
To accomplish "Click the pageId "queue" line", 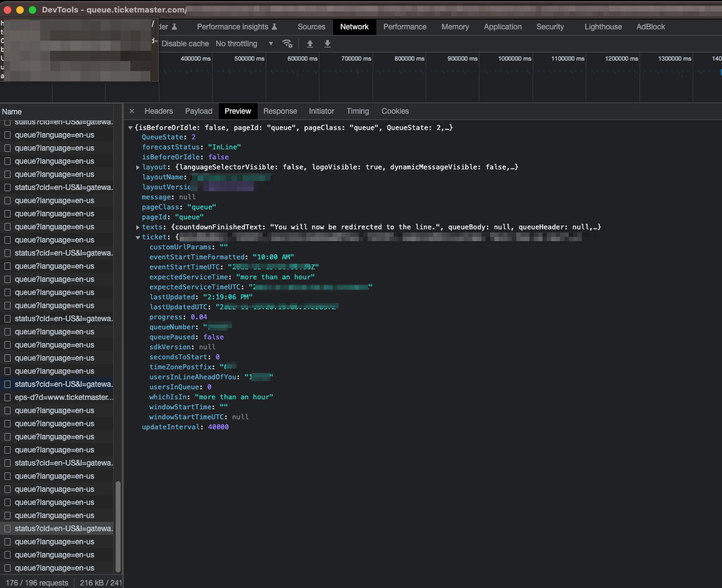I will 173,217.
